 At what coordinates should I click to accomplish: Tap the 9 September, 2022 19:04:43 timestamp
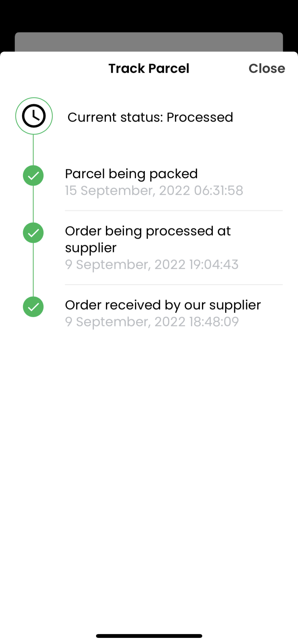click(x=152, y=264)
